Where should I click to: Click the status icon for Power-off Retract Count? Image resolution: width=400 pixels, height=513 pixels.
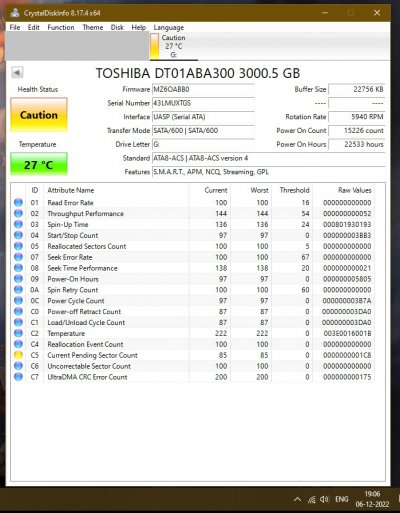pyautogui.click(x=18, y=311)
